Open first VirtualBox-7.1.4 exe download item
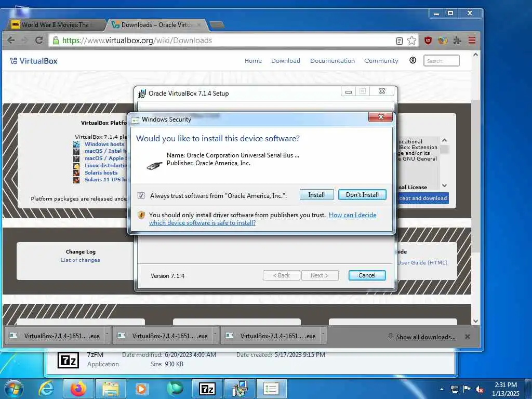 pos(55,336)
